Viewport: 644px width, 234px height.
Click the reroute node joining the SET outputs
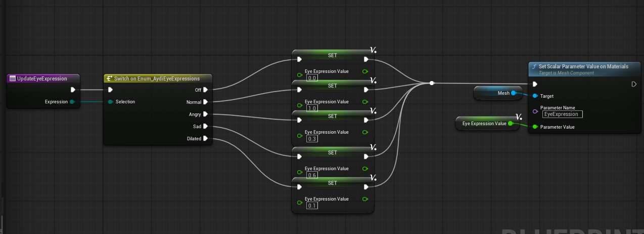click(431, 83)
